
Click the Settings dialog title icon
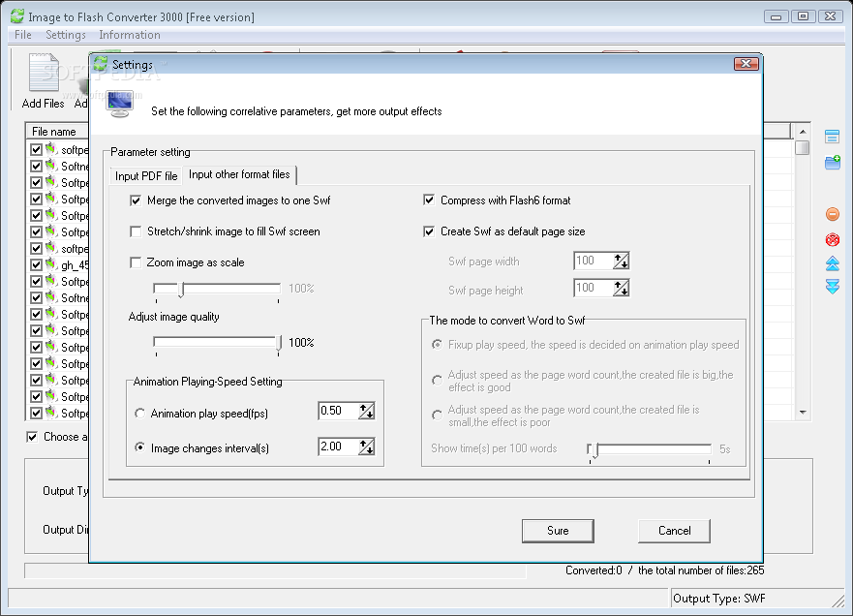click(101, 64)
